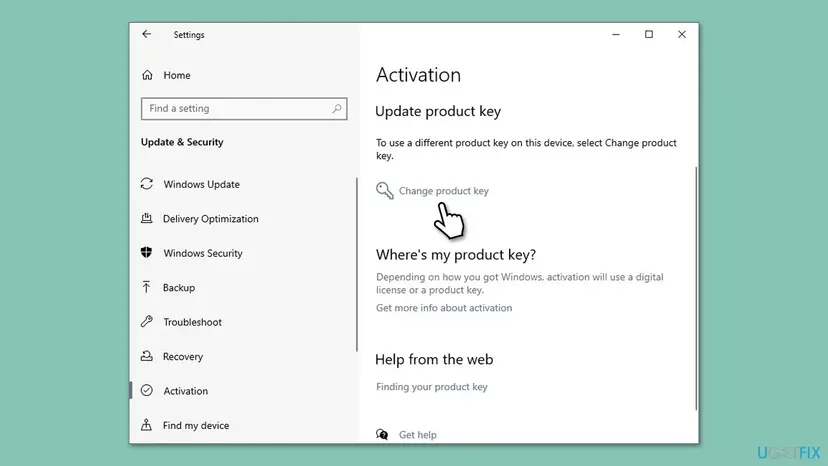This screenshot has width=828, height=466.
Task: Click the Update product key heading
Action: (438, 111)
